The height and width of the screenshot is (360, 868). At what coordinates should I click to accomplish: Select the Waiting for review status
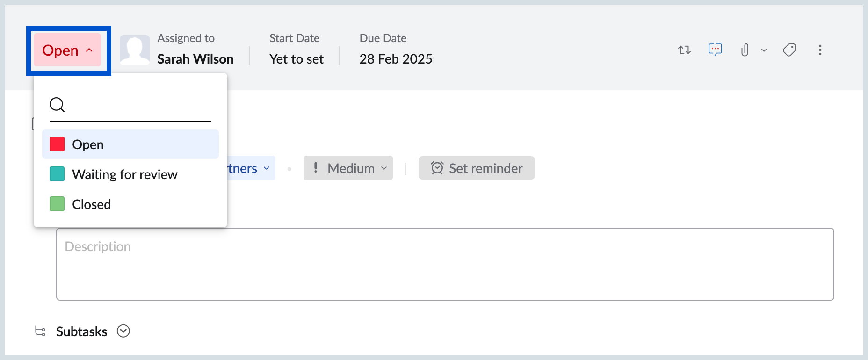tap(124, 174)
